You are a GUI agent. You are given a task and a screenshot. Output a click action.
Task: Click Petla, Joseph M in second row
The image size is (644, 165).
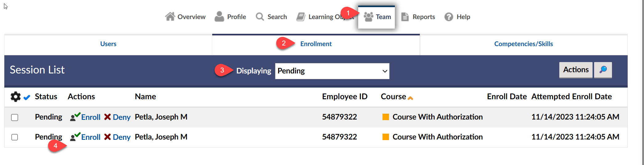tap(161, 137)
